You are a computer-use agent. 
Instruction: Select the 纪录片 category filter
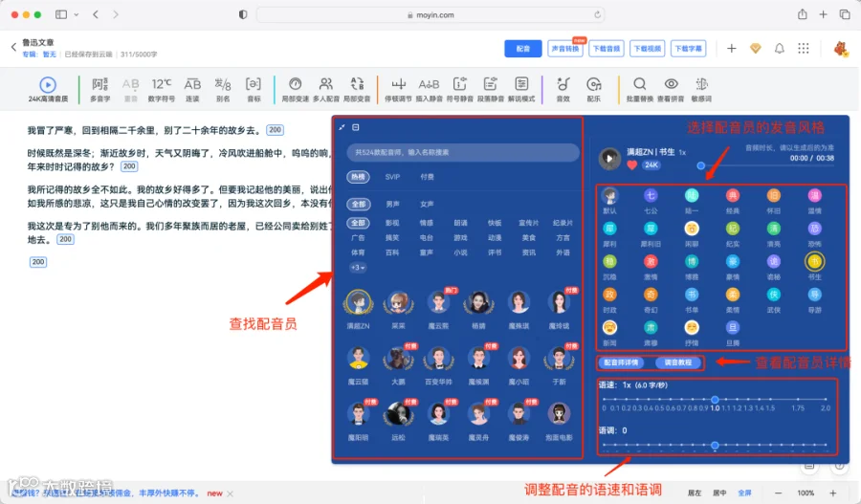(x=563, y=223)
